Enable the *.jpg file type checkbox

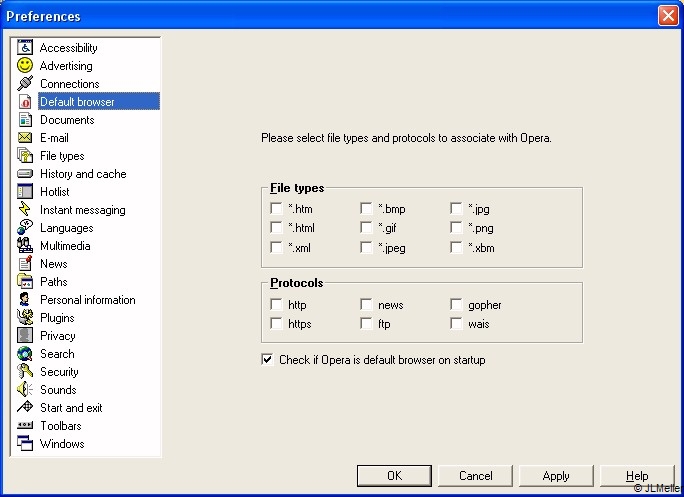(456, 208)
